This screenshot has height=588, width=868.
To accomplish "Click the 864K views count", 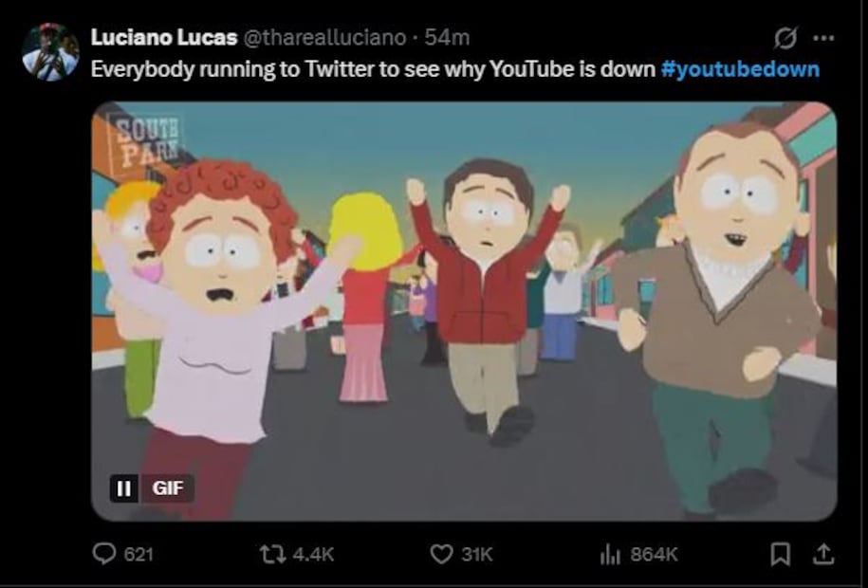I will tap(654, 554).
